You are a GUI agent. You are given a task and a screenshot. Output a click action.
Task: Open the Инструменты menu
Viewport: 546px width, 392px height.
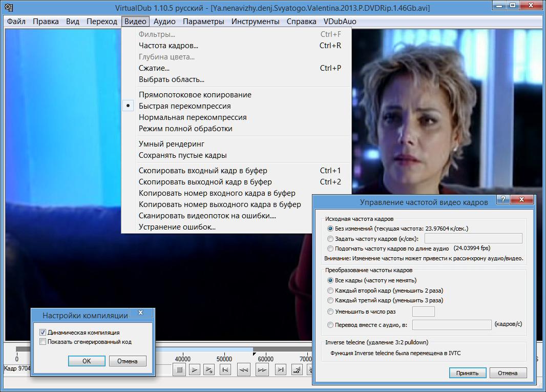255,21
